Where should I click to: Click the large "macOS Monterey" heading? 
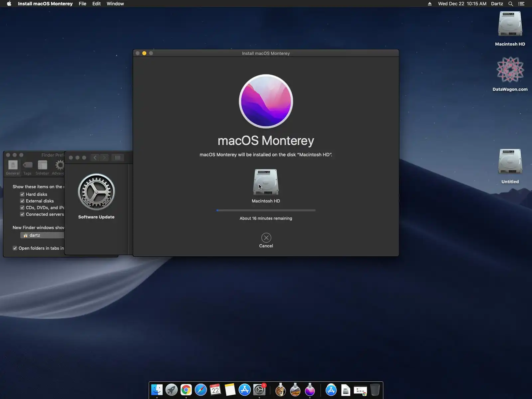266,141
